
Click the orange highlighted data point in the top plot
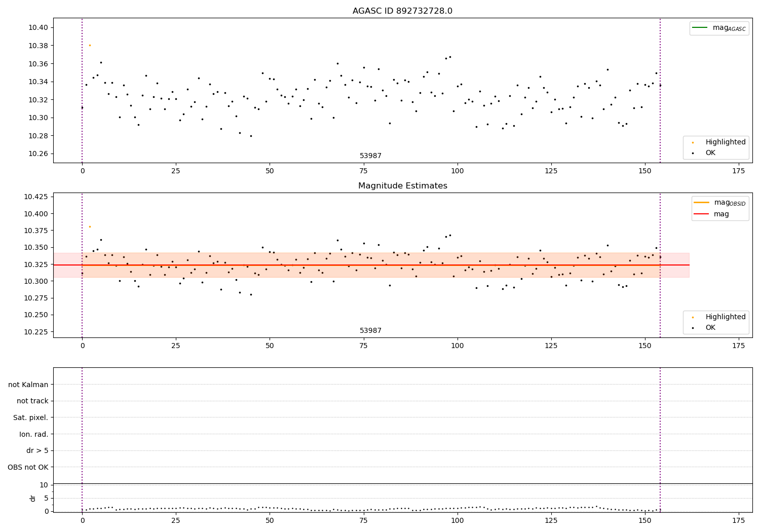click(90, 45)
